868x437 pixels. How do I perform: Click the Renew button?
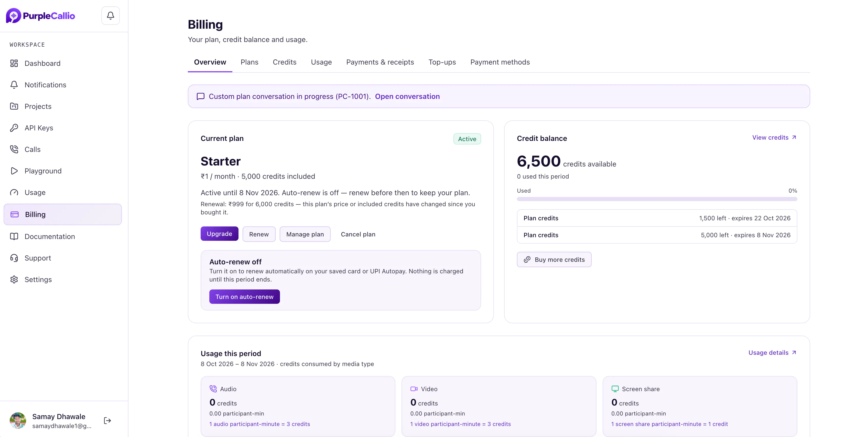(259, 234)
